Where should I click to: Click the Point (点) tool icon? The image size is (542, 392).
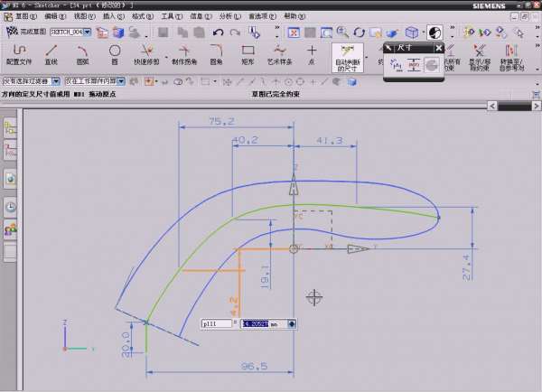(312, 54)
